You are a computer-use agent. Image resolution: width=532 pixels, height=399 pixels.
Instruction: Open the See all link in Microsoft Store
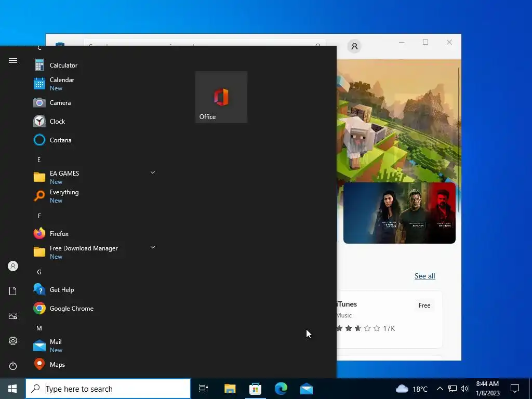[x=425, y=276]
